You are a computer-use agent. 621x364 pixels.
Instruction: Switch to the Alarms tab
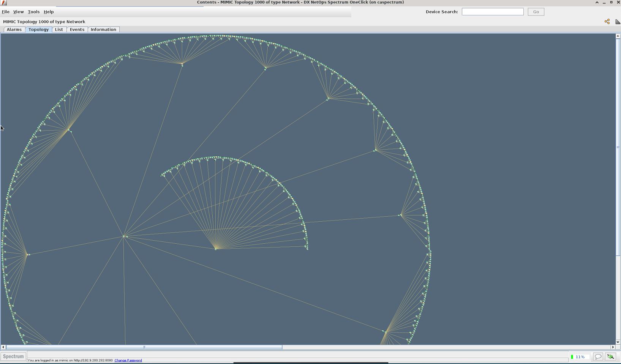[x=14, y=29]
